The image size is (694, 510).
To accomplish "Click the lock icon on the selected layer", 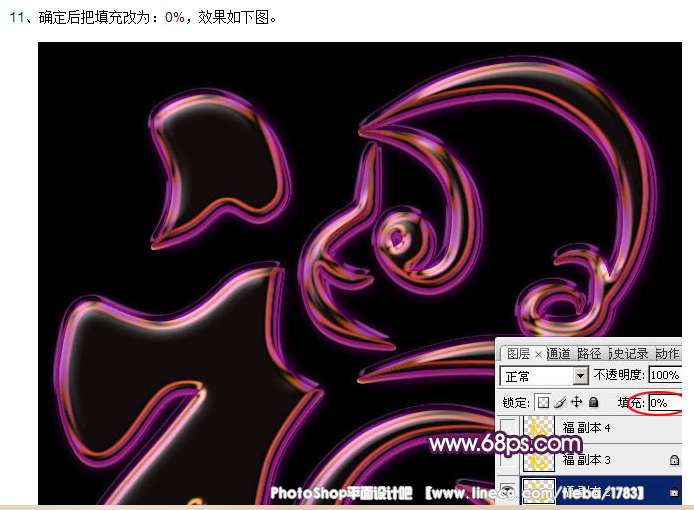I will pos(676,492).
